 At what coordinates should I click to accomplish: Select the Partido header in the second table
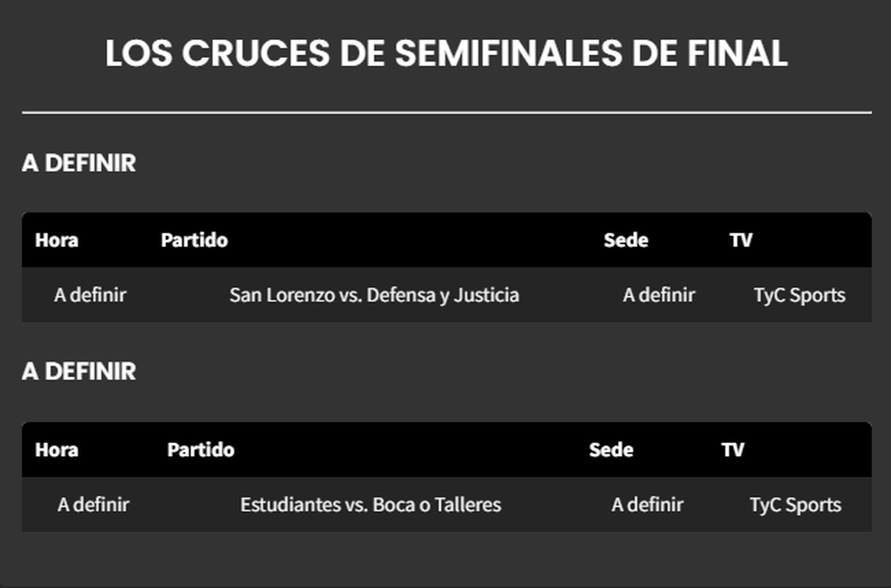pyautogui.click(x=200, y=450)
